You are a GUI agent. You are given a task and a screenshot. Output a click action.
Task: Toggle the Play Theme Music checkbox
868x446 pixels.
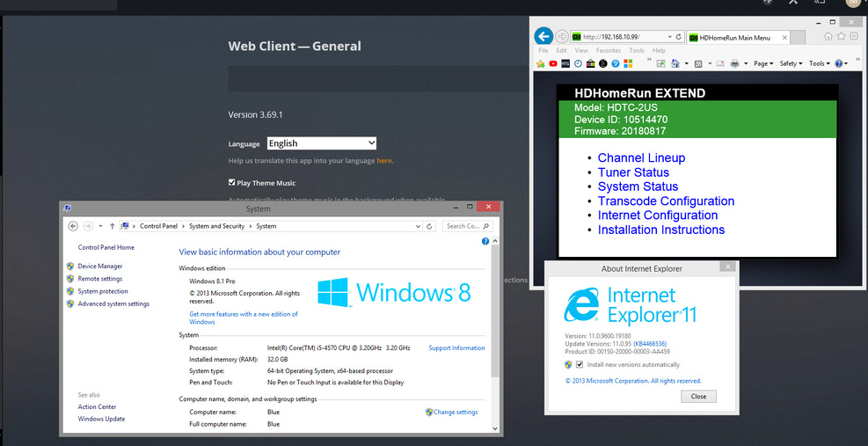[x=231, y=182]
